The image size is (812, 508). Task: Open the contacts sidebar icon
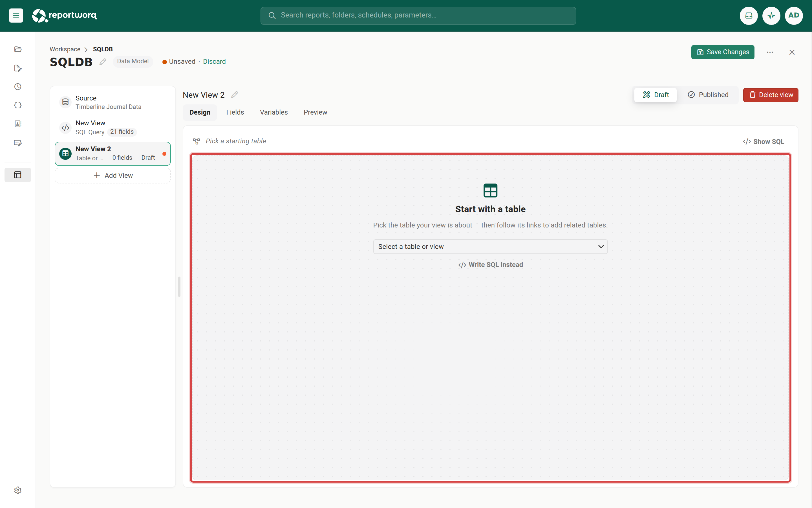point(18,124)
